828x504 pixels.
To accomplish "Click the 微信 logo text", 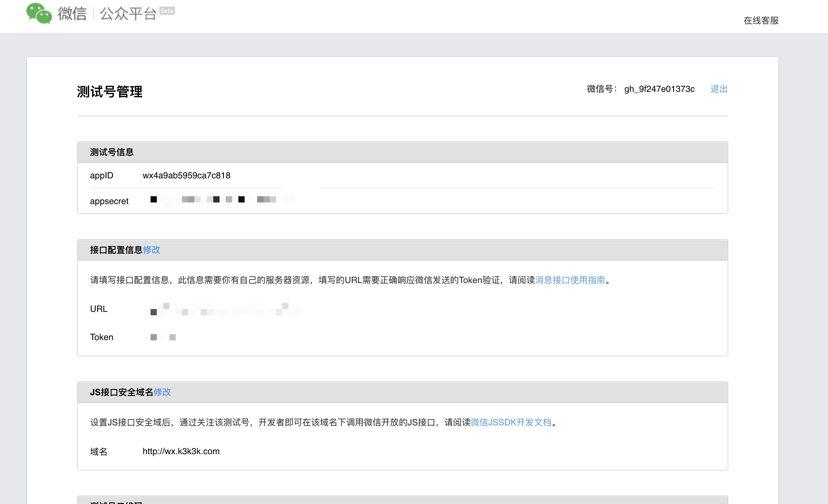I will (72, 14).
